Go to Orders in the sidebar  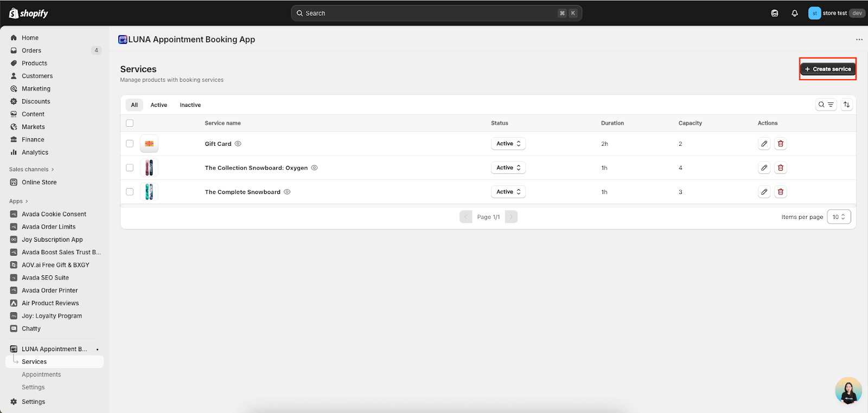[31, 50]
